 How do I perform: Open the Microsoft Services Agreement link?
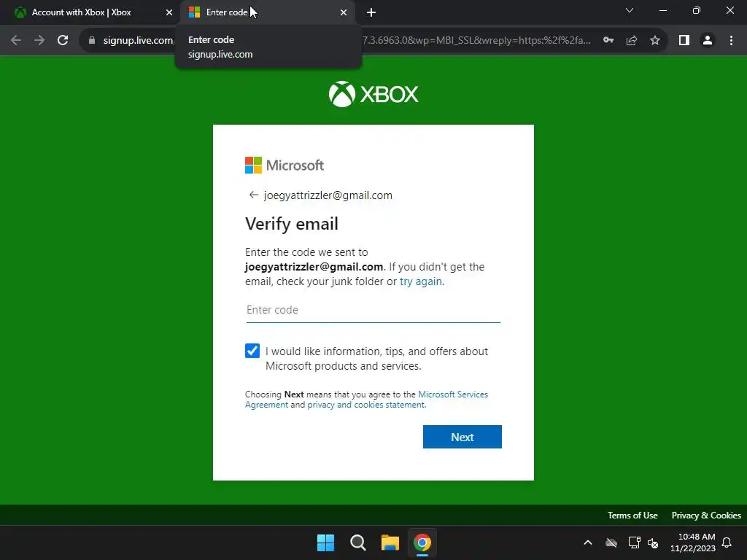453,394
